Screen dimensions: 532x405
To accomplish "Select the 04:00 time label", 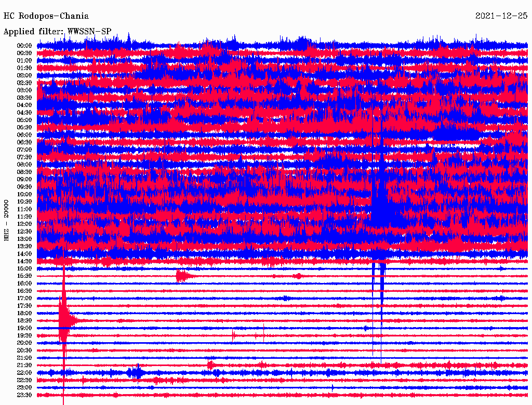I will (24, 105).
